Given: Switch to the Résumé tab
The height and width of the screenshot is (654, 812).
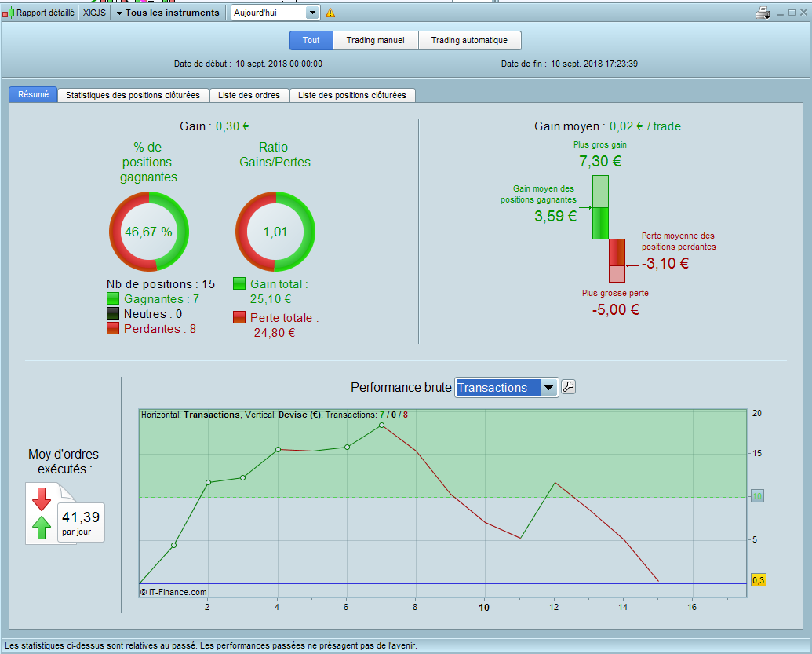Looking at the screenshot, I should pos(33,94).
